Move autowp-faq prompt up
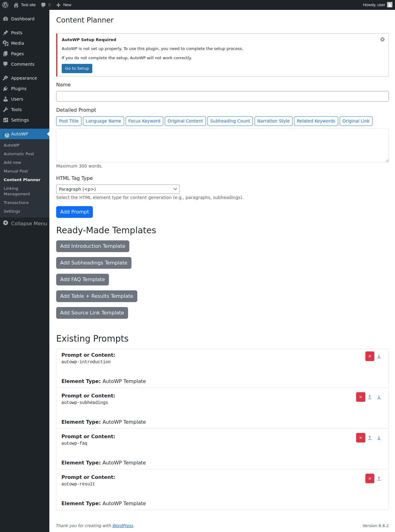This screenshot has width=395, height=532. pyautogui.click(x=370, y=438)
